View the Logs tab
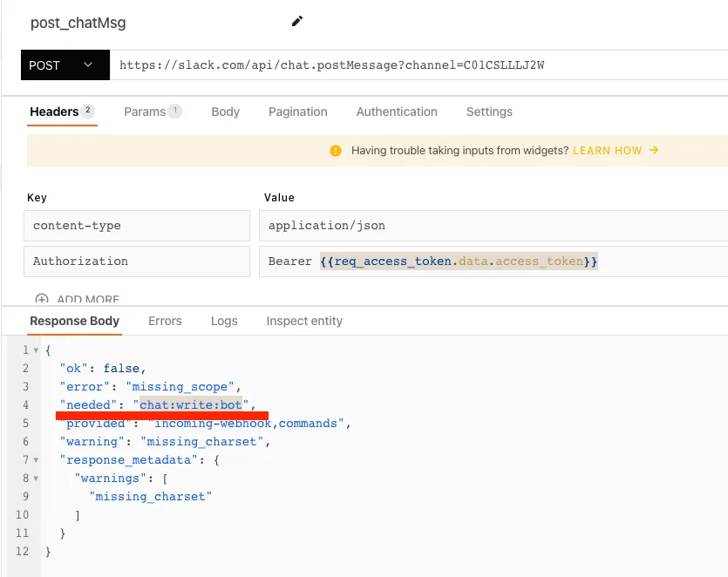The width and height of the screenshot is (728, 577). (x=224, y=321)
